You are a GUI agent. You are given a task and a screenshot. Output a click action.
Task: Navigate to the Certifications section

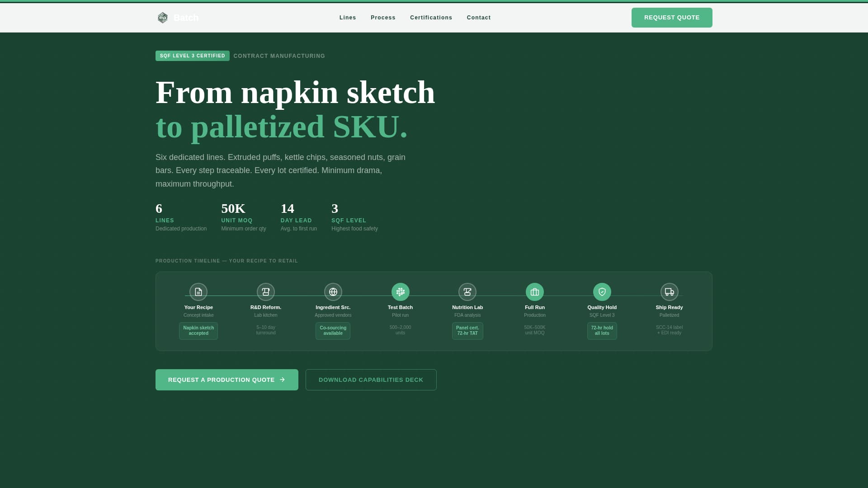click(x=431, y=18)
